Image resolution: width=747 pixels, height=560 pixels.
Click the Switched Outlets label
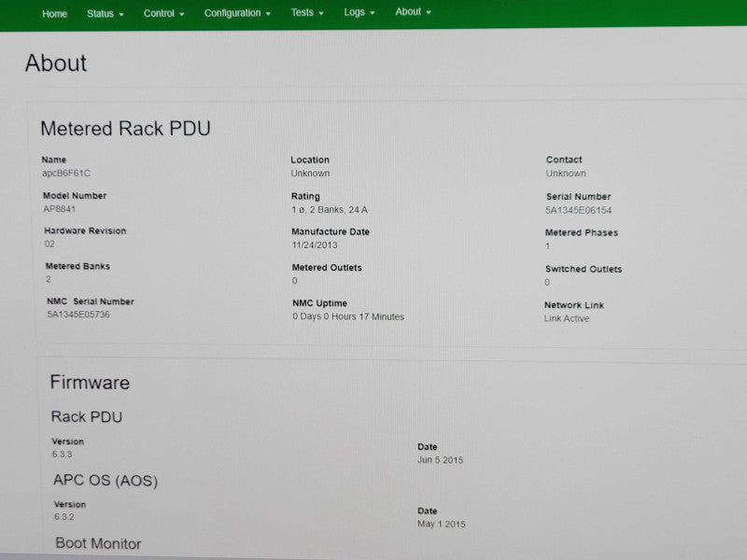pyautogui.click(x=584, y=269)
